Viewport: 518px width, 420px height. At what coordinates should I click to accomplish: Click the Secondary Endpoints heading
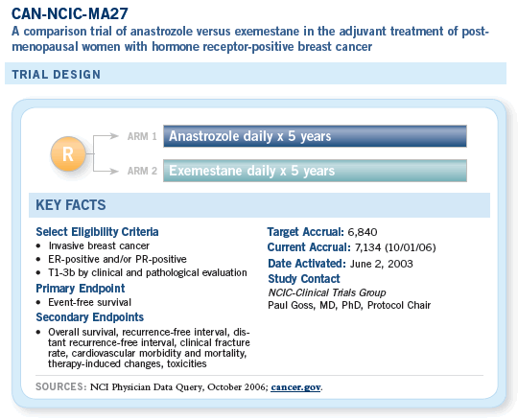90,317
